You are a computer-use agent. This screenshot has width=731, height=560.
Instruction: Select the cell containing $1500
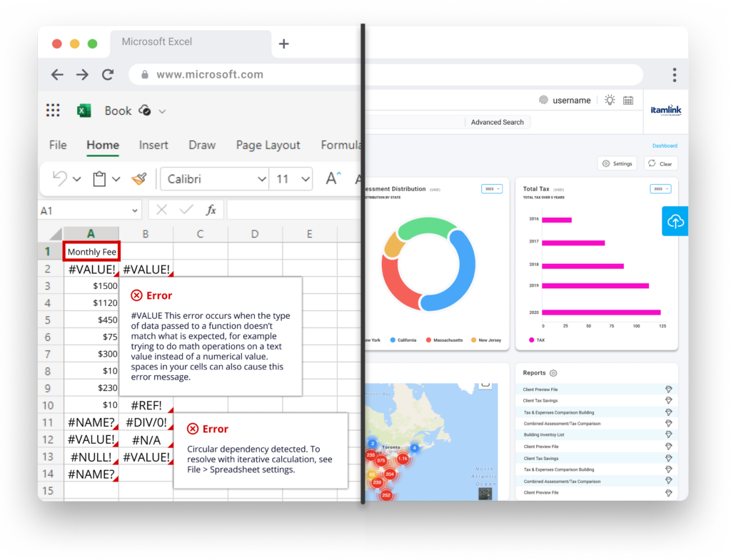91,286
